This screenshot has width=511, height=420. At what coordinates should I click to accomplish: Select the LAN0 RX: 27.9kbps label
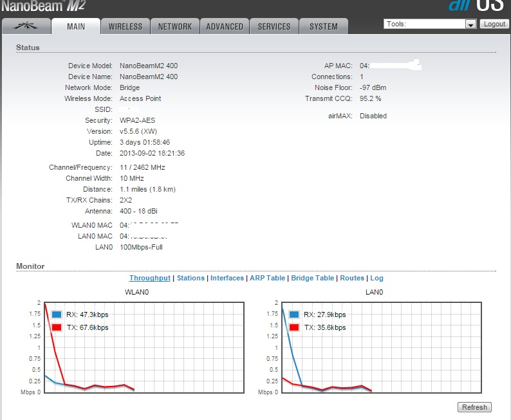tap(324, 315)
